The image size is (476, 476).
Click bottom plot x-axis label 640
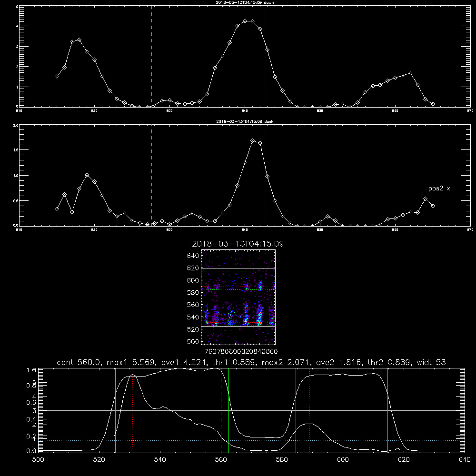[x=465, y=460]
